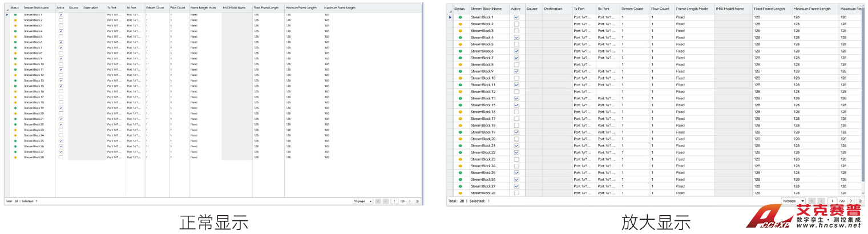Open the 10/page dropdown in right enlarged table

pos(793,201)
